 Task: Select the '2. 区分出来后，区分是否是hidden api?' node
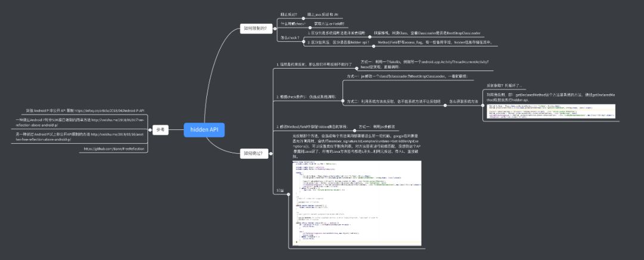[x=339, y=42]
